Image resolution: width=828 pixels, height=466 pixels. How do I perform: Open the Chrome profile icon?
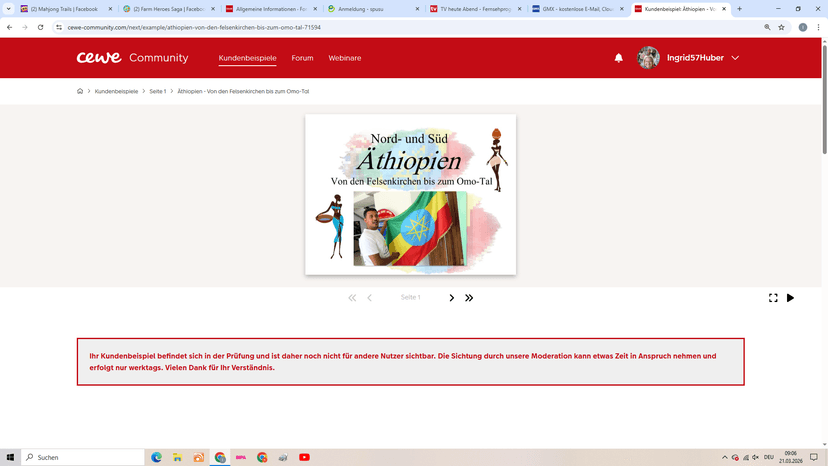click(803, 27)
